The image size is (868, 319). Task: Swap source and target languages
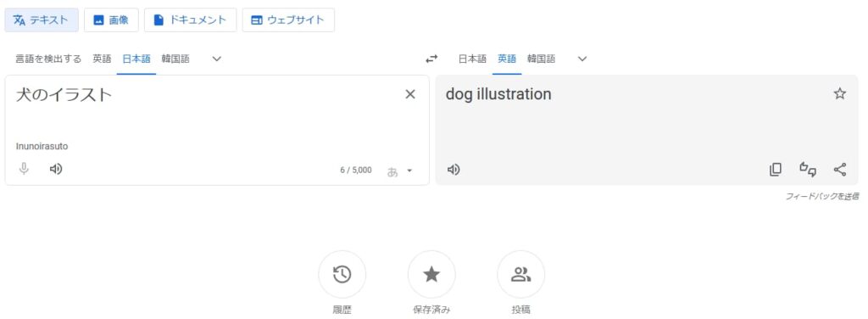click(x=431, y=59)
